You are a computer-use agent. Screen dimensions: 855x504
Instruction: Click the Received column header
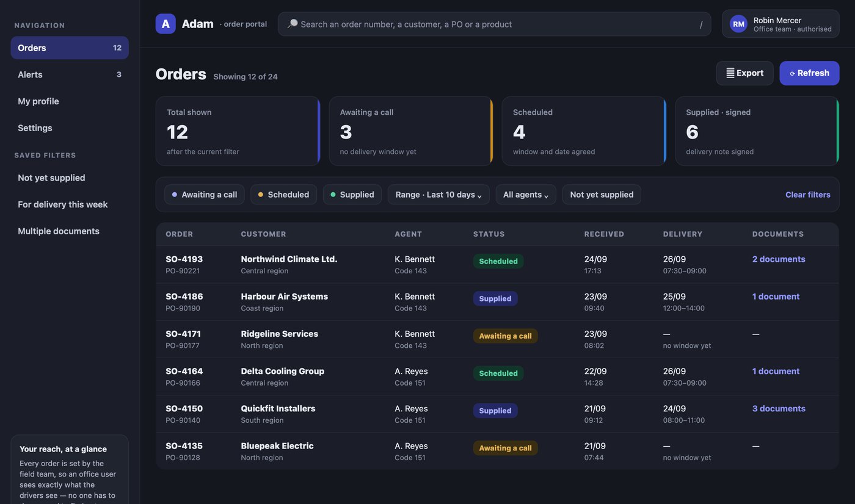coord(604,234)
